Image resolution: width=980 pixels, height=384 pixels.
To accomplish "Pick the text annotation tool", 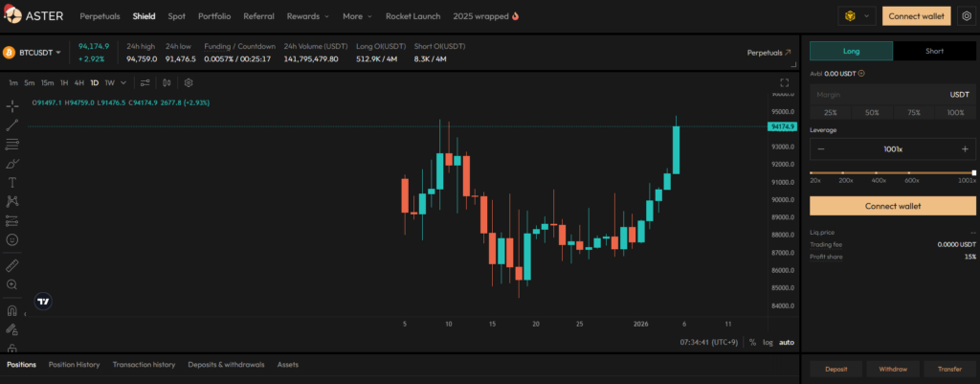I will [12, 182].
